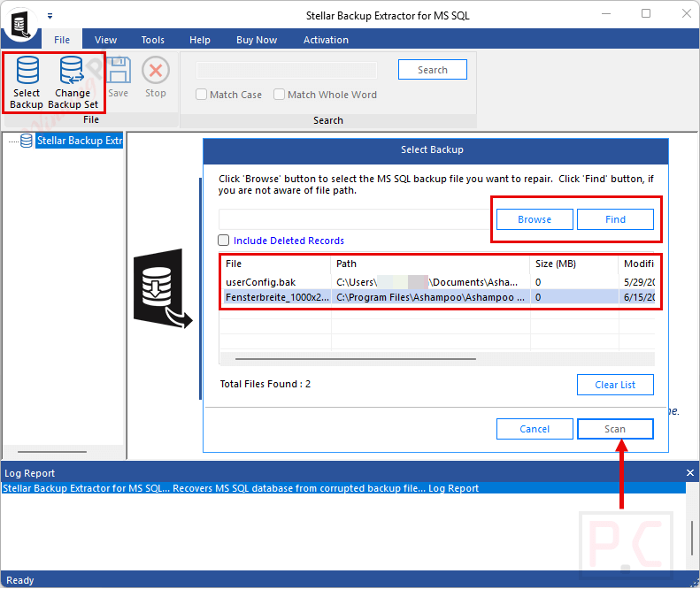This screenshot has width=700, height=589.
Task: Maximize the Stellar Backup Extractor window
Action: (646, 14)
